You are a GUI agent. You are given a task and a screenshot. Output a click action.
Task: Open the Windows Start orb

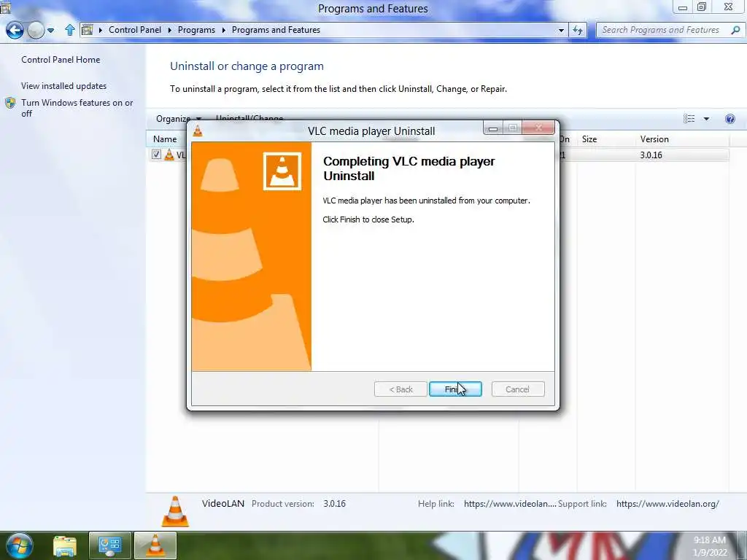(20, 545)
